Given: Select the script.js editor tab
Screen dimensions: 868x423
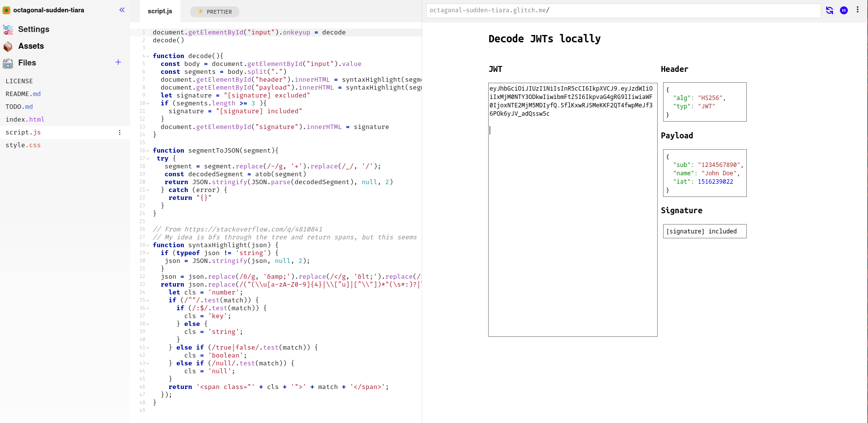Looking at the screenshot, I should click(160, 11).
